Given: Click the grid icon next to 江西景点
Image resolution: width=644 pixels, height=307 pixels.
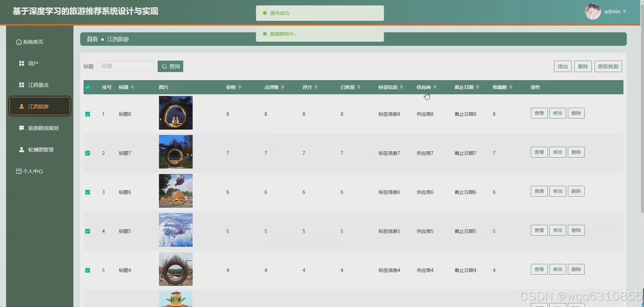Looking at the screenshot, I should pos(22,85).
